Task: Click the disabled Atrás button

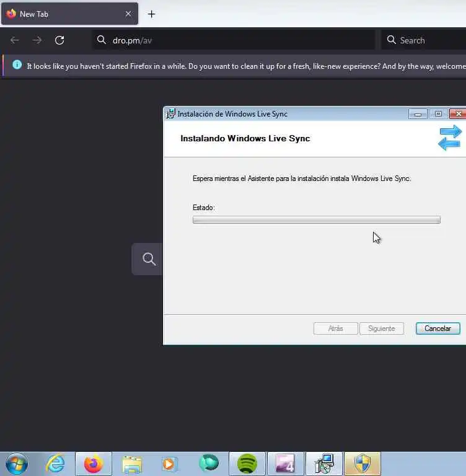Action: 335,328
